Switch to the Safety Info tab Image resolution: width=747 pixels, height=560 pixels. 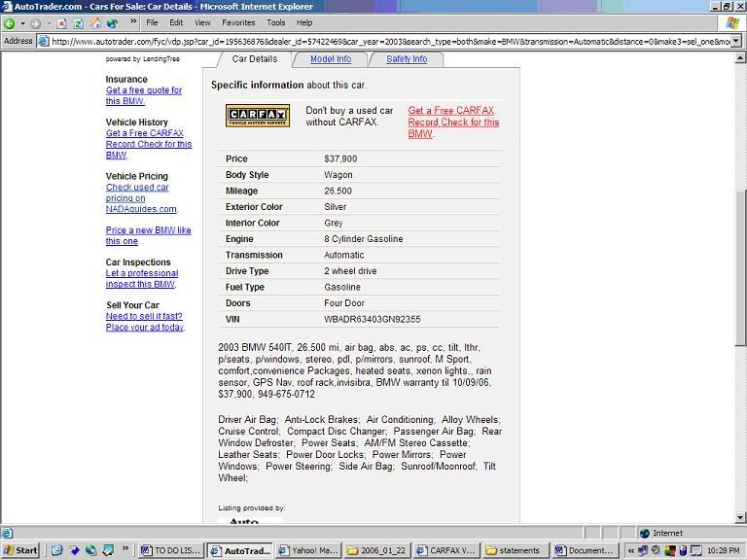[407, 59]
